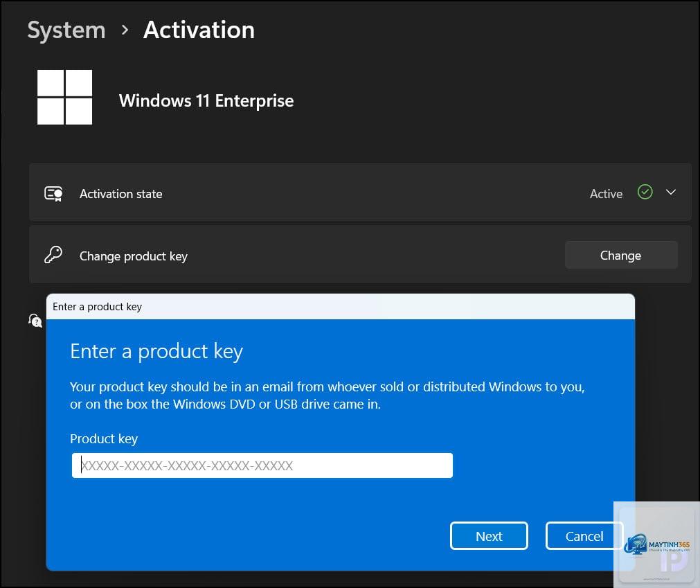Screen dimensions: 700x588
Task: Click the Activation breadcrumb heading
Action: [199, 30]
